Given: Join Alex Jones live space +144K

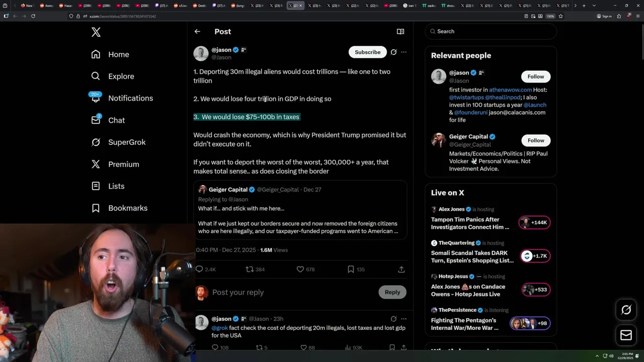Looking at the screenshot, I should pos(534,222).
